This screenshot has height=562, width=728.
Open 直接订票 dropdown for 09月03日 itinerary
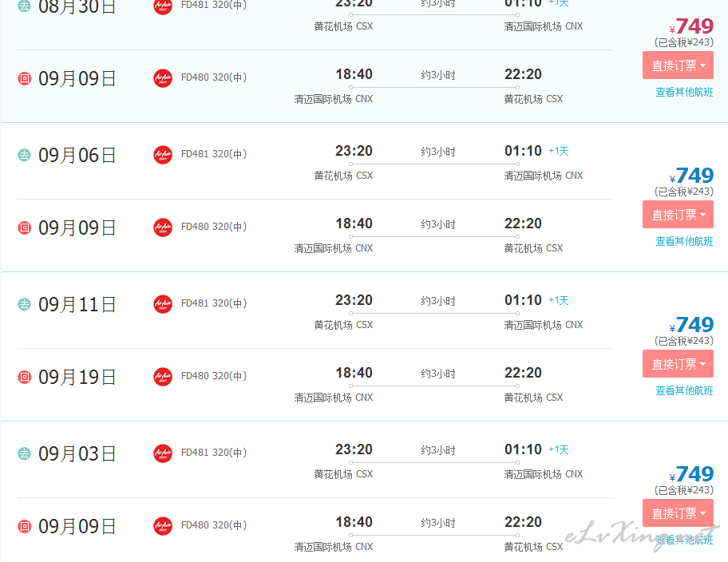pos(678,513)
